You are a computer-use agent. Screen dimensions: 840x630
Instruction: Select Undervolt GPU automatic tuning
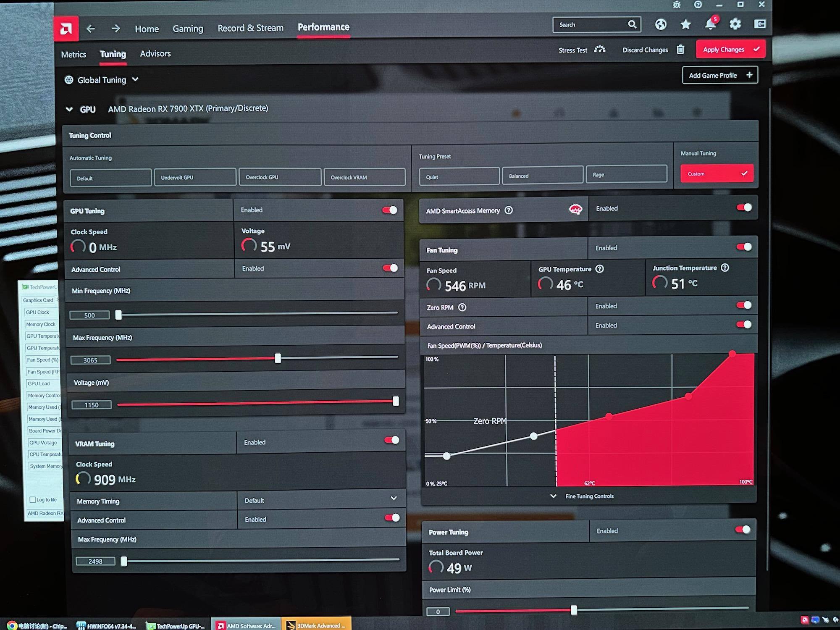click(x=195, y=177)
